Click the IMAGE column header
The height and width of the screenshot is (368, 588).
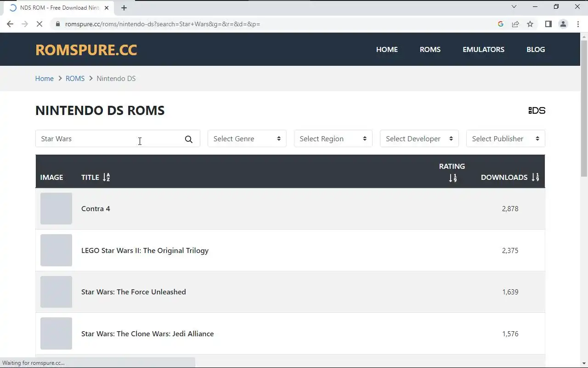tap(51, 177)
